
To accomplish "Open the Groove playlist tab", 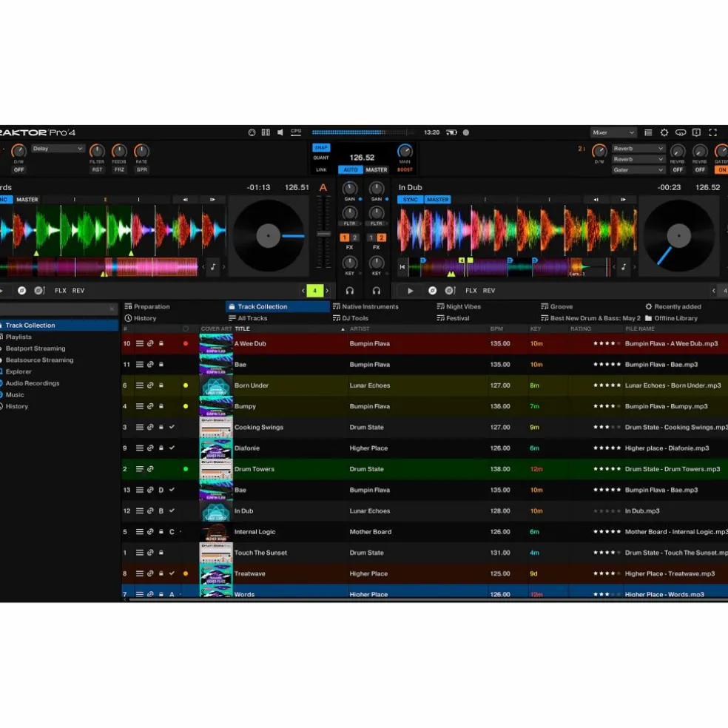I will (556, 307).
